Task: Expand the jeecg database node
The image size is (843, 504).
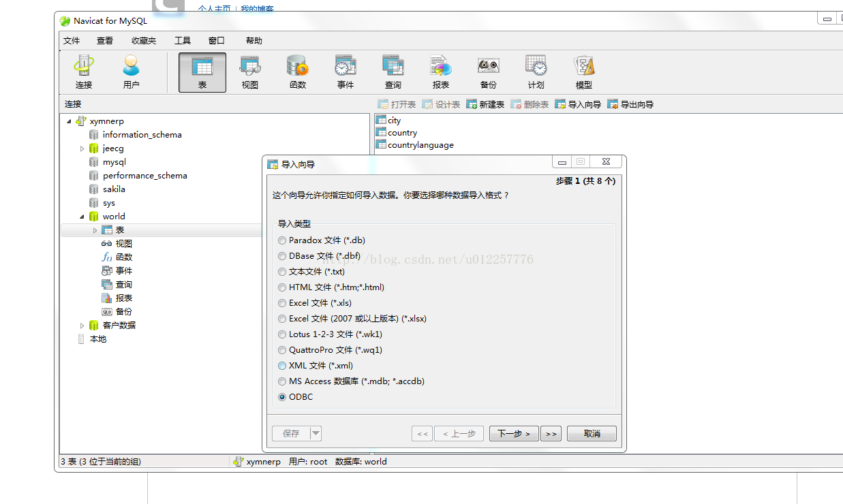Action: click(82, 148)
